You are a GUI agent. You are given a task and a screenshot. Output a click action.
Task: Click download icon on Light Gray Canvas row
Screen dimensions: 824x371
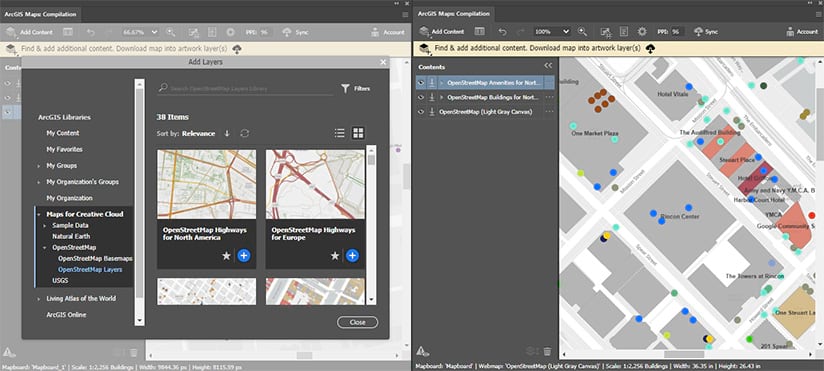tap(431, 111)
